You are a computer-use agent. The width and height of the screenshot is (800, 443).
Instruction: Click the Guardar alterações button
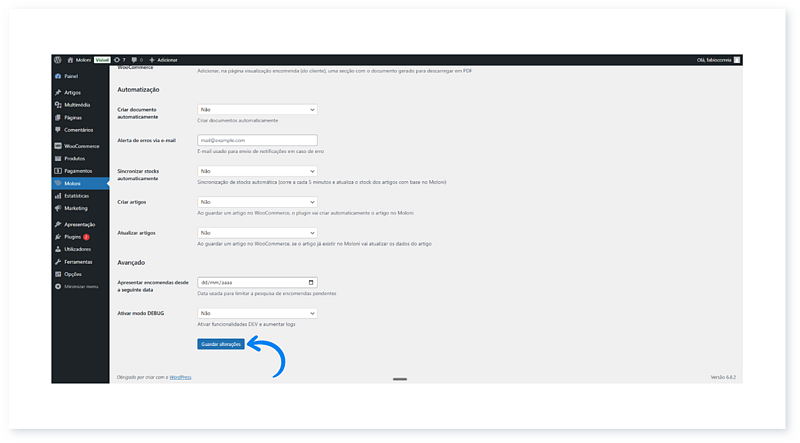[220, 343]
